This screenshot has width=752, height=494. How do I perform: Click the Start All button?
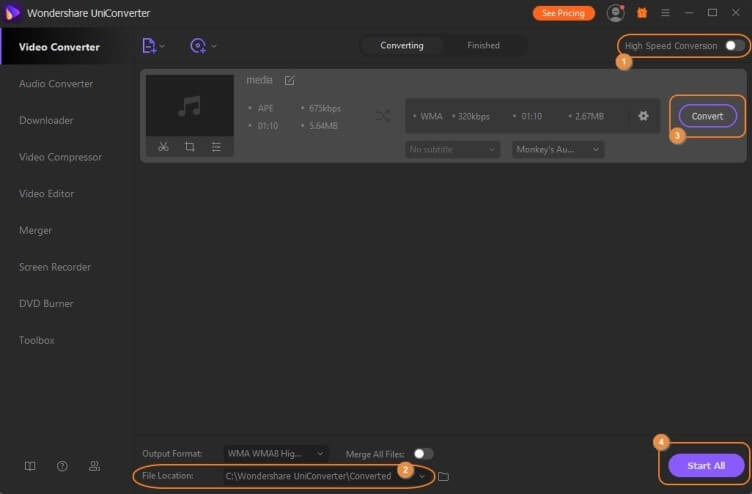(x=706, y=465)
